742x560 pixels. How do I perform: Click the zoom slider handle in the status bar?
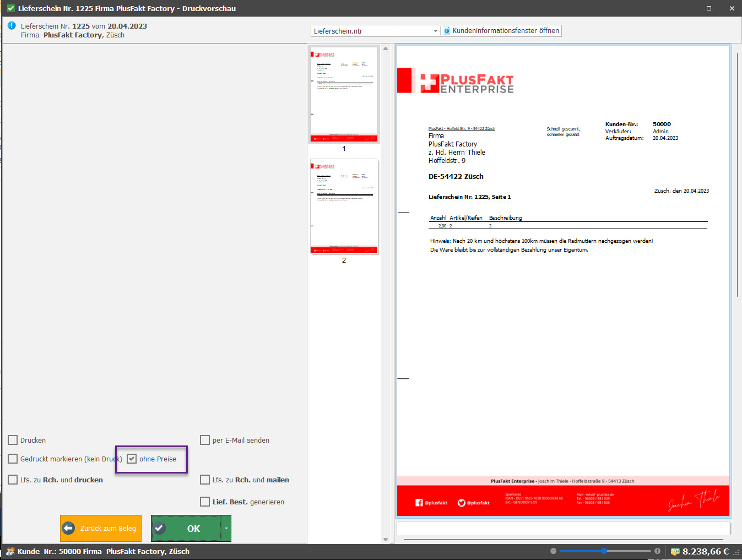[x=604, y=551]
